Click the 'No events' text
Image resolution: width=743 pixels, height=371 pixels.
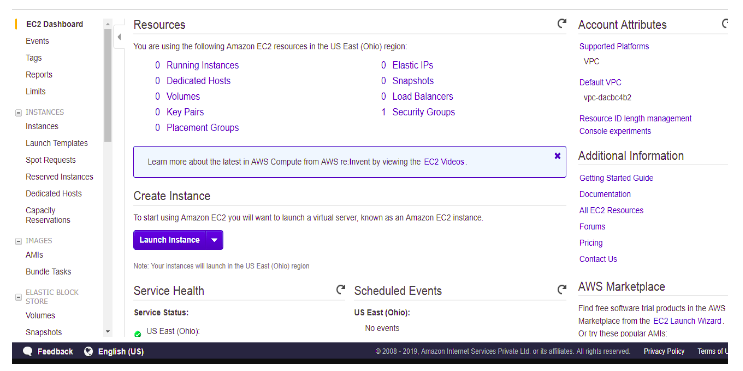[x=382, y=328]
